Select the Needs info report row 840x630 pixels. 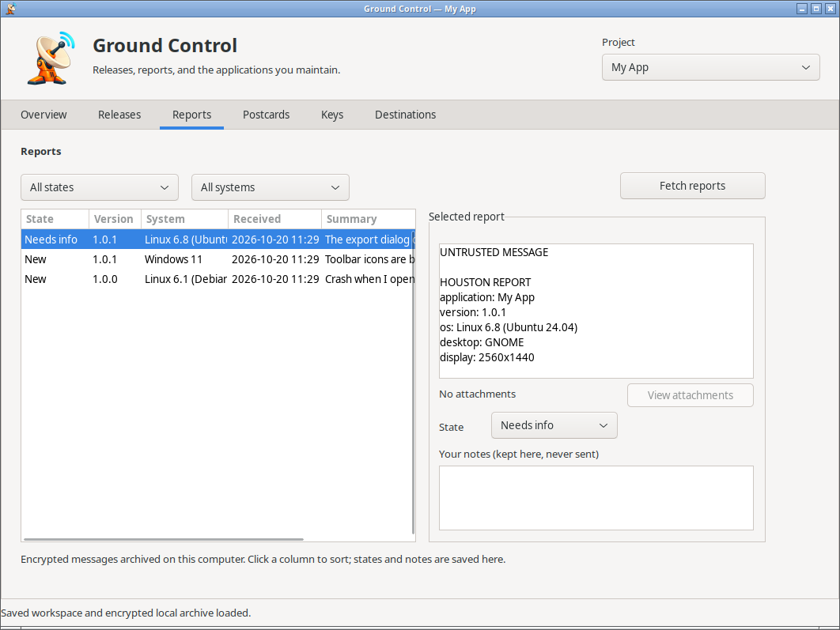(x=218, y=240)
